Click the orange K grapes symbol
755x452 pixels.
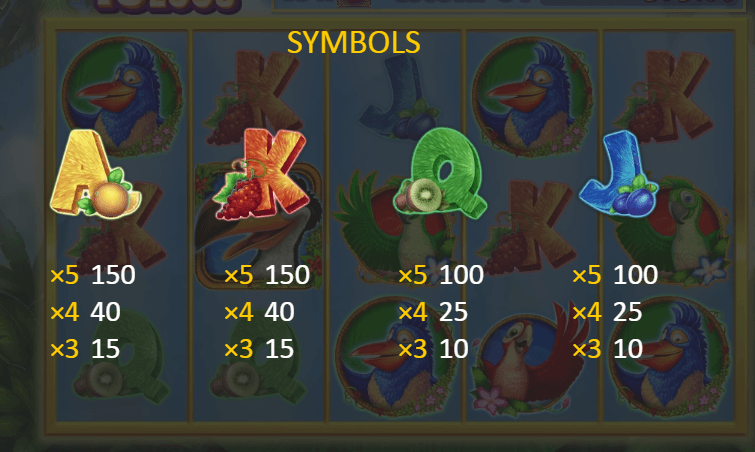pos(260,173)
